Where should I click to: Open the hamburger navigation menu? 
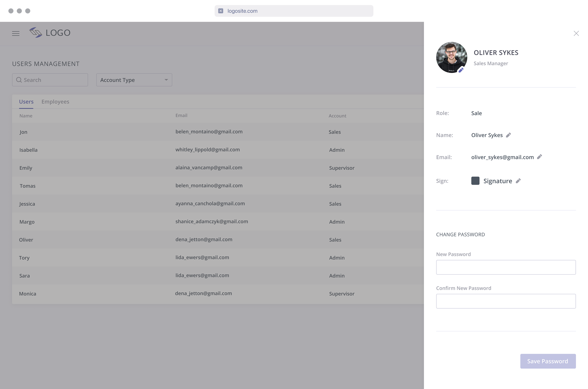[16, 34]
